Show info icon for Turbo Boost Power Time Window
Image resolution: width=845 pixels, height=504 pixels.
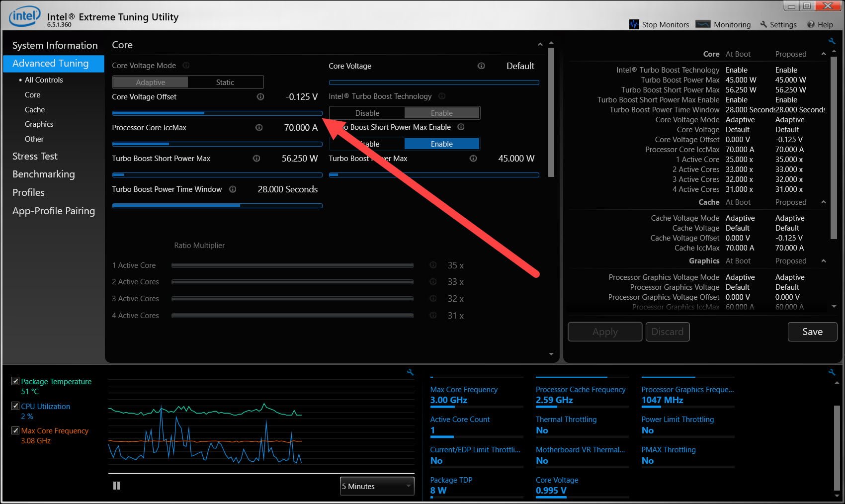click(233, 189)
